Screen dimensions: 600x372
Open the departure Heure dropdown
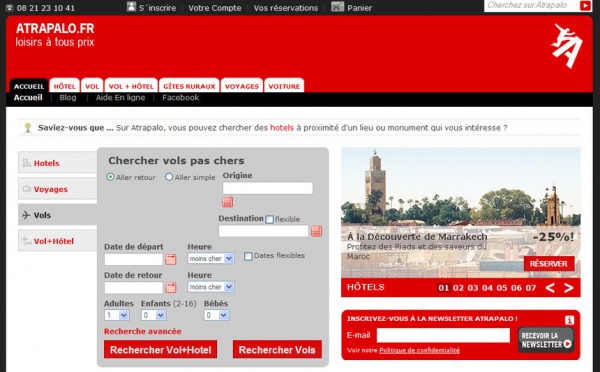211,258
